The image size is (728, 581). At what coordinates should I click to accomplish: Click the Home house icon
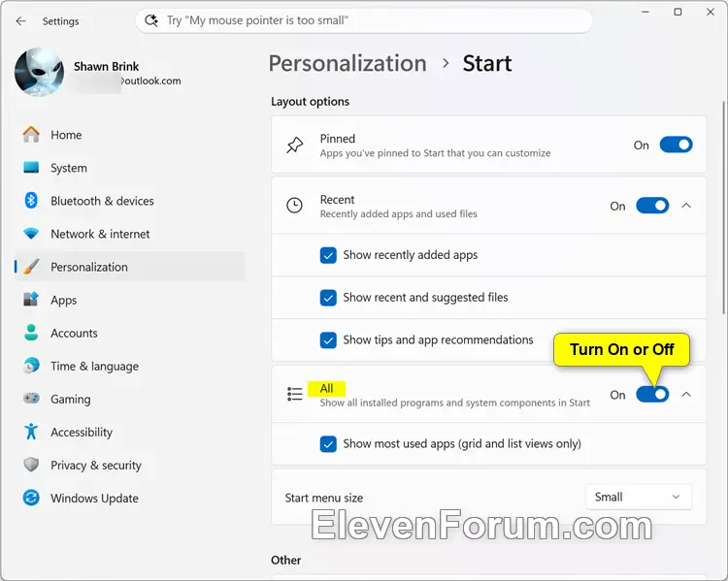point(31,135)
